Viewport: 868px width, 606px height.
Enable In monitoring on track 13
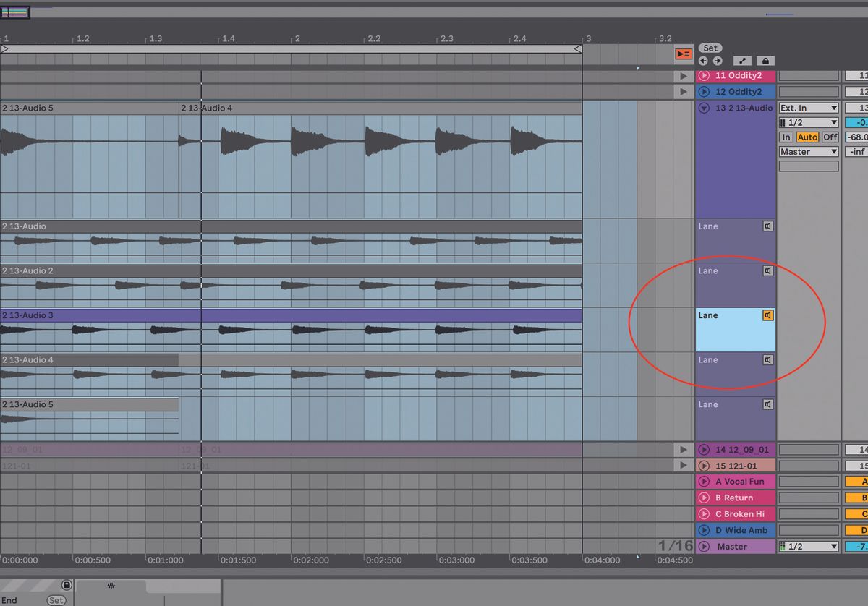[786, 137]
